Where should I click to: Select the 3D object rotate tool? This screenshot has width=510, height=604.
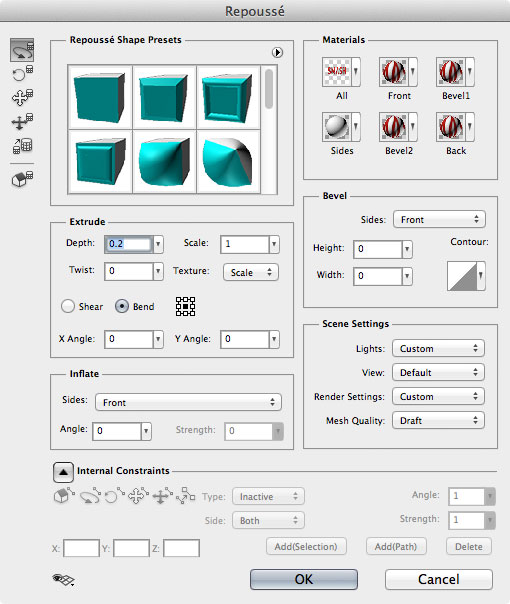tap(22, 50)
